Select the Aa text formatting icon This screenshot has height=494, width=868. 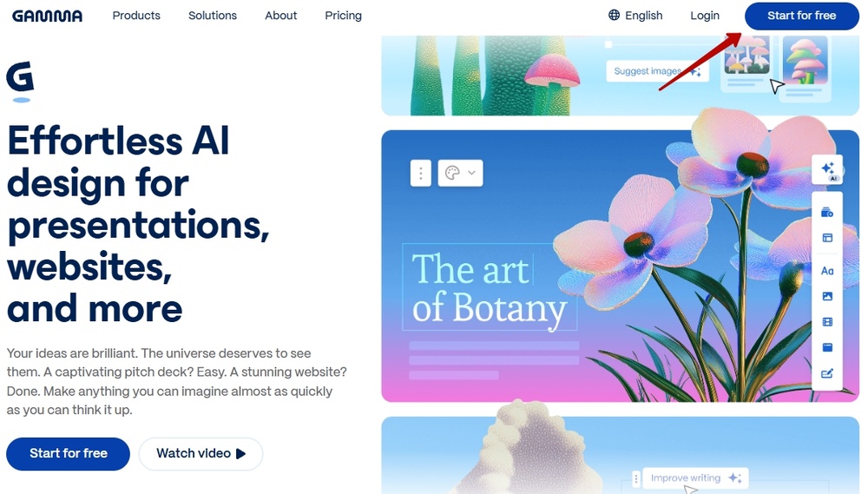(x=827, y=271)
